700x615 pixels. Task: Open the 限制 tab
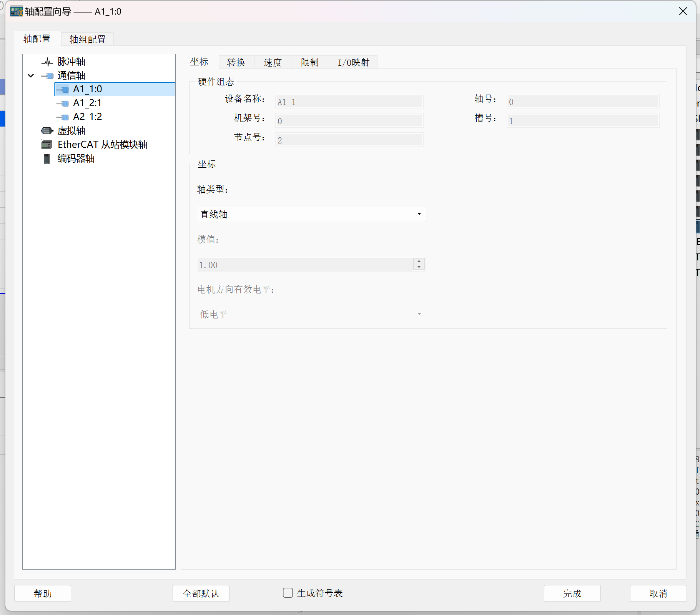pos(310,62)
